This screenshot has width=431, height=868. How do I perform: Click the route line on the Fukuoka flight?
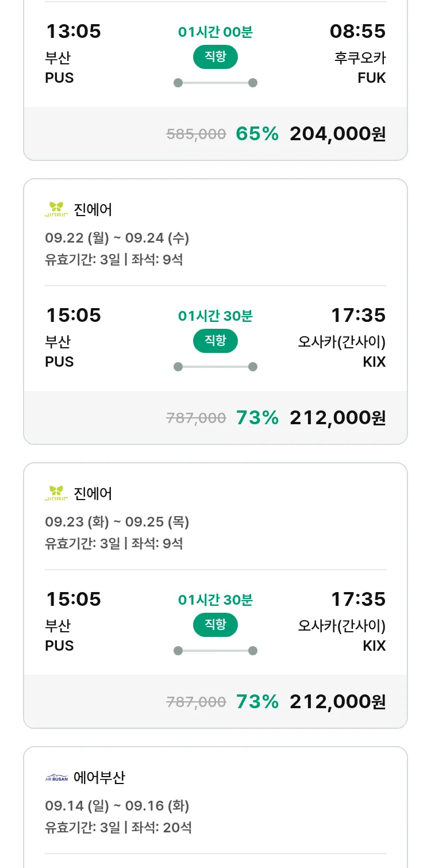pyautogui.click(x=215, y=83)
